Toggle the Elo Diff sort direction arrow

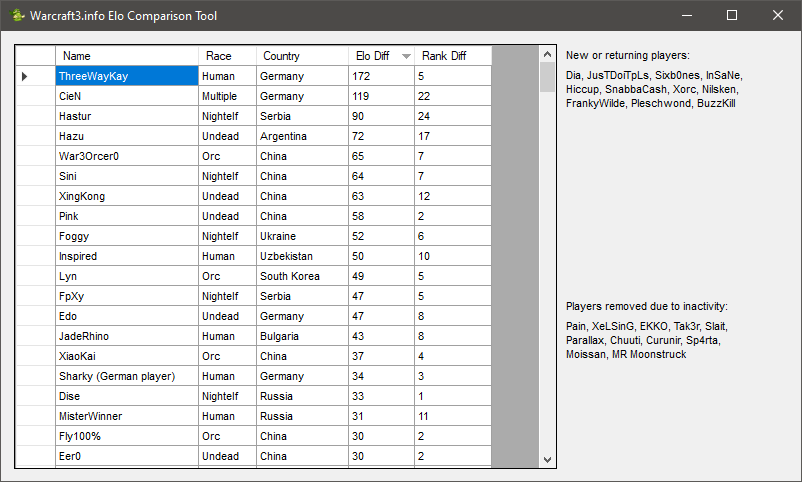[x=406, y=56]
